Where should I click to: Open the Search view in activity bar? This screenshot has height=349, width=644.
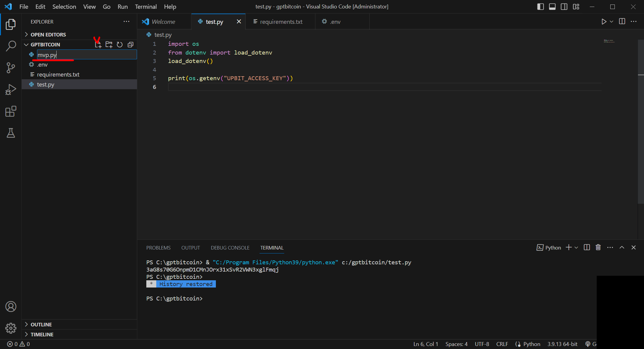coord(11,46)
